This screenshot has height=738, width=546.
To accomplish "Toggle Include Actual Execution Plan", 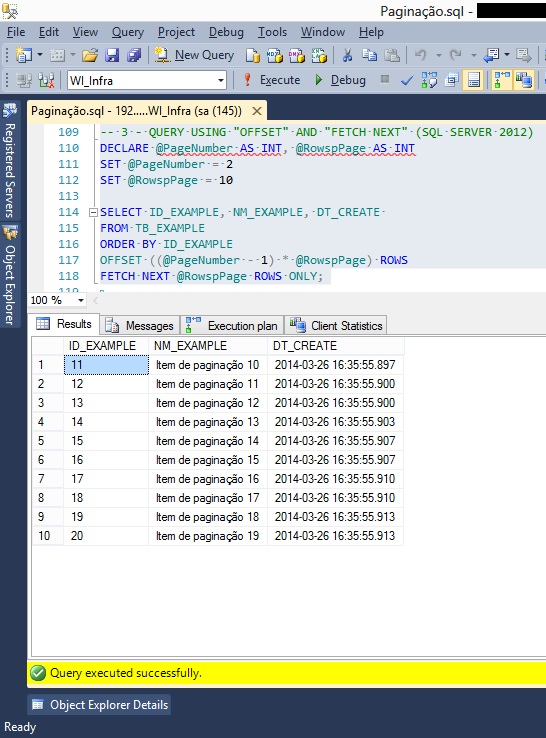I will pyautogui.click(x=501, y=80).
